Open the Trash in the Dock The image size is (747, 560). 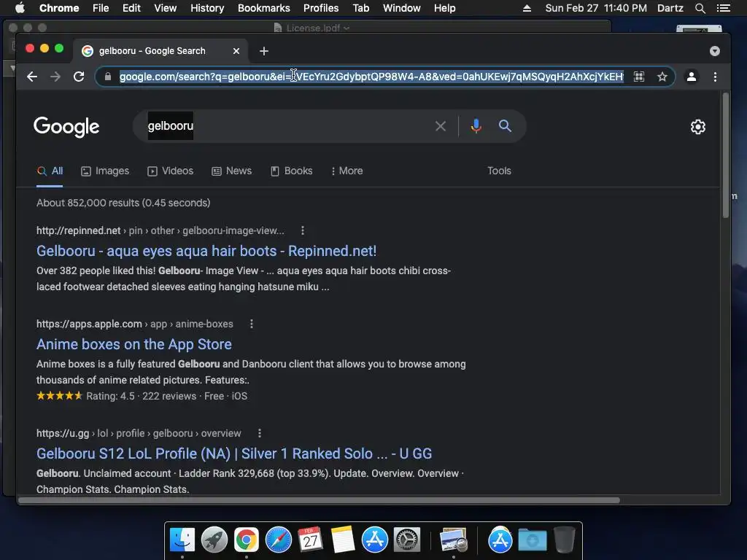[x=565, y=540]
